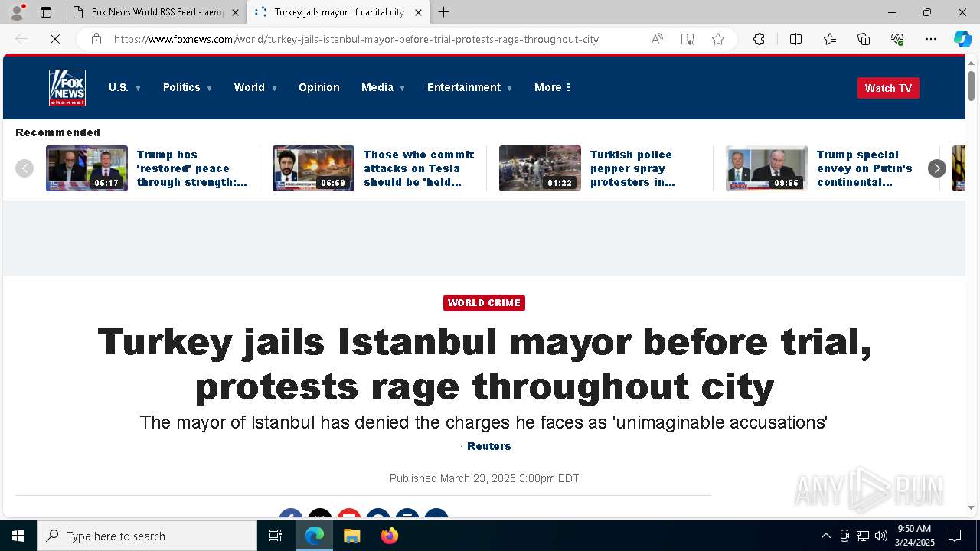Open the Opinion section
Screen dimensions: 980x551
click(319, 87)
